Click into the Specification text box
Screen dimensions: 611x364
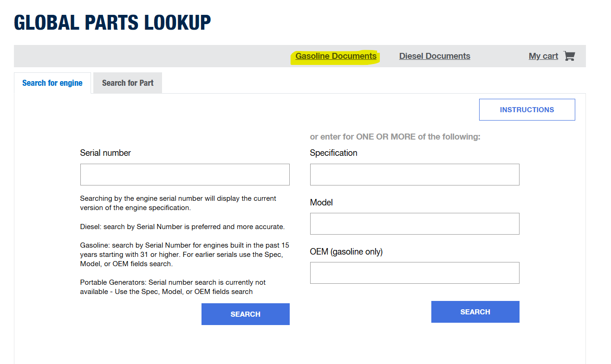[415, 174]
